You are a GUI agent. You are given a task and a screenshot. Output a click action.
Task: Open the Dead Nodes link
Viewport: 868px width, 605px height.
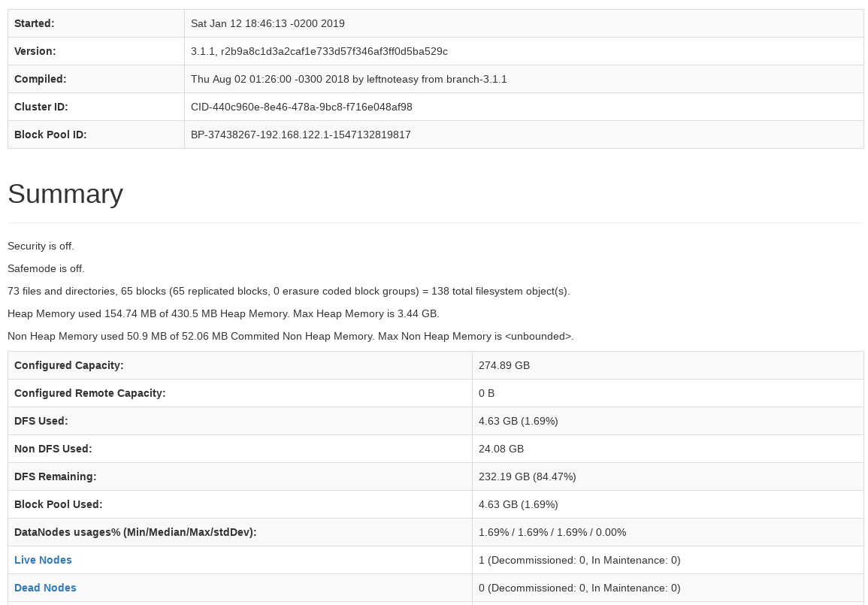click(x=45, y=588)
